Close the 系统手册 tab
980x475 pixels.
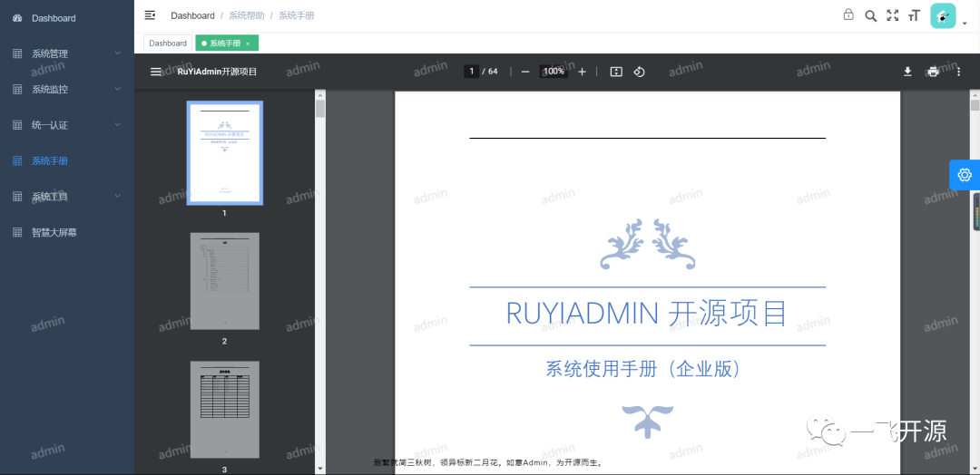pyautogui.click(x=248, y=44)
